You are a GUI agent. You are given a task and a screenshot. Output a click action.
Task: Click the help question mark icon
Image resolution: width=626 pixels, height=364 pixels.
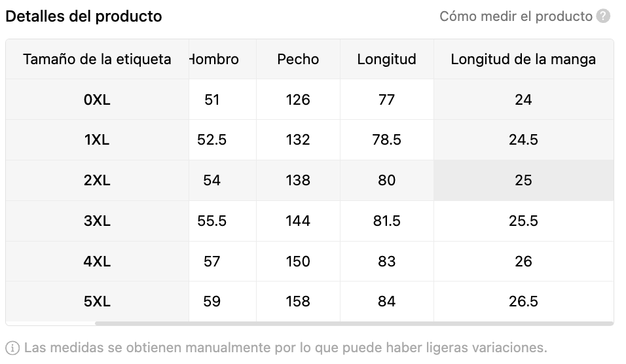pos(603,16)
